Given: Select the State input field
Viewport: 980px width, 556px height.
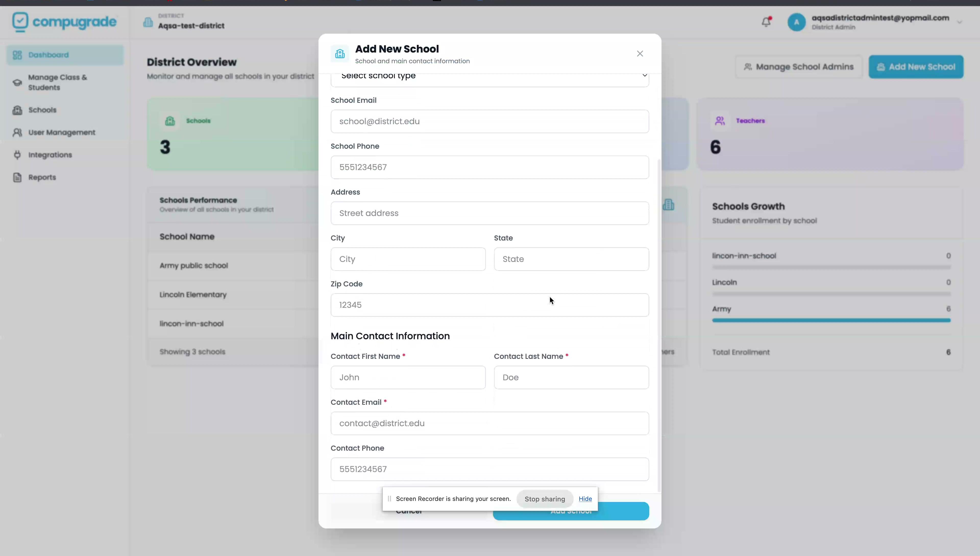Looking at the screenshot, I should (x=571, y=259).
